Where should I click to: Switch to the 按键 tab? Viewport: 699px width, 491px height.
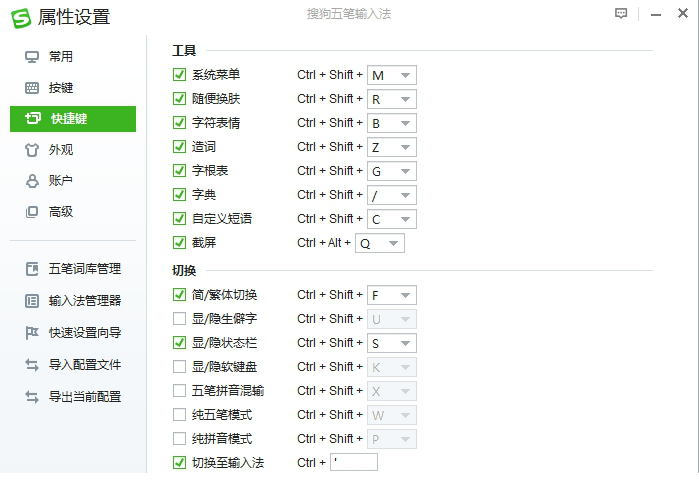73,88
